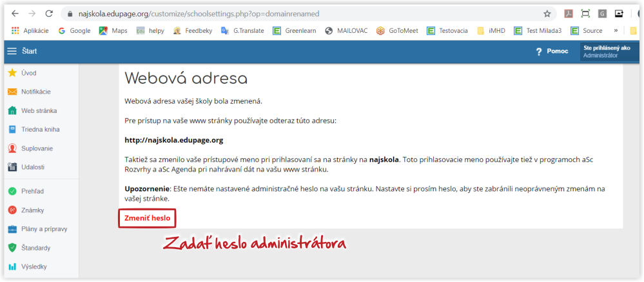Viewport: 644px width, 282px height.
Task: Open the Pomoc help button
Action: (552, 52)
